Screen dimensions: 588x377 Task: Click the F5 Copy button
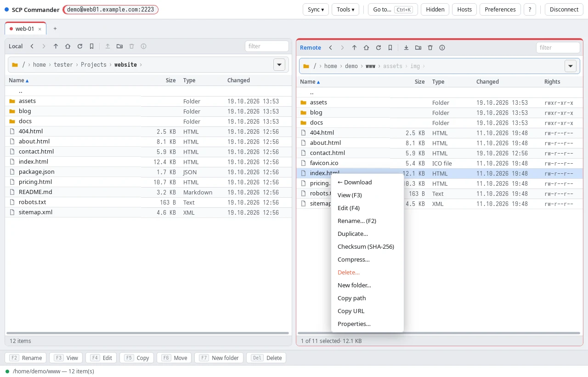point(137,358)
